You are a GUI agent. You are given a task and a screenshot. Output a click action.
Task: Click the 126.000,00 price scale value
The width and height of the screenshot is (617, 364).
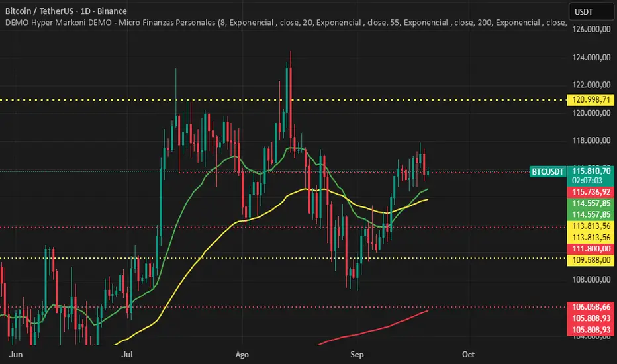591,30
